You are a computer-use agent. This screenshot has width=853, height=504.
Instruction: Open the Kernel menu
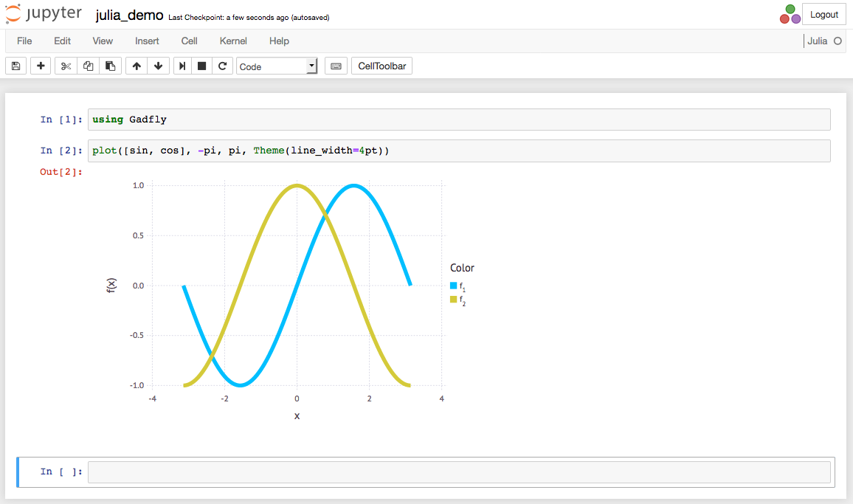point(233,41)
